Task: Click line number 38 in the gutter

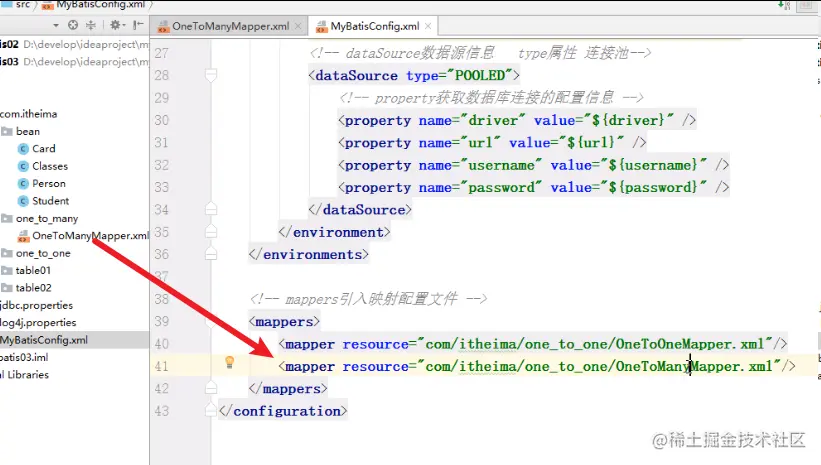Action: click(x=162, y=299)
